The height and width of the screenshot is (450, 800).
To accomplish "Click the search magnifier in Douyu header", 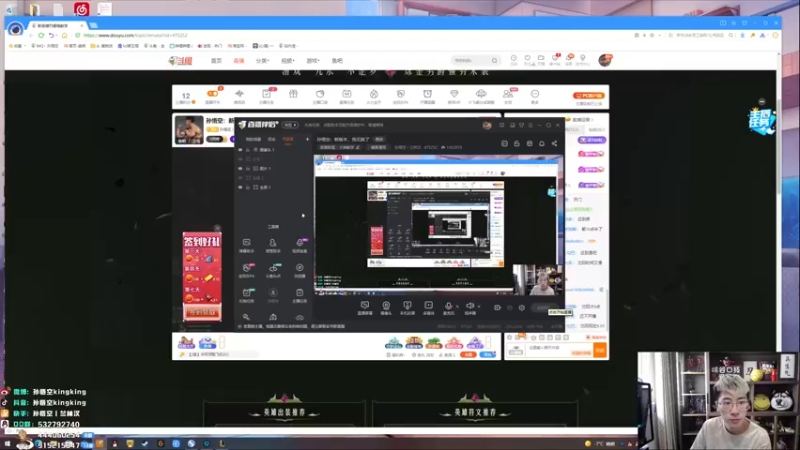I will [x=494, y=61].
